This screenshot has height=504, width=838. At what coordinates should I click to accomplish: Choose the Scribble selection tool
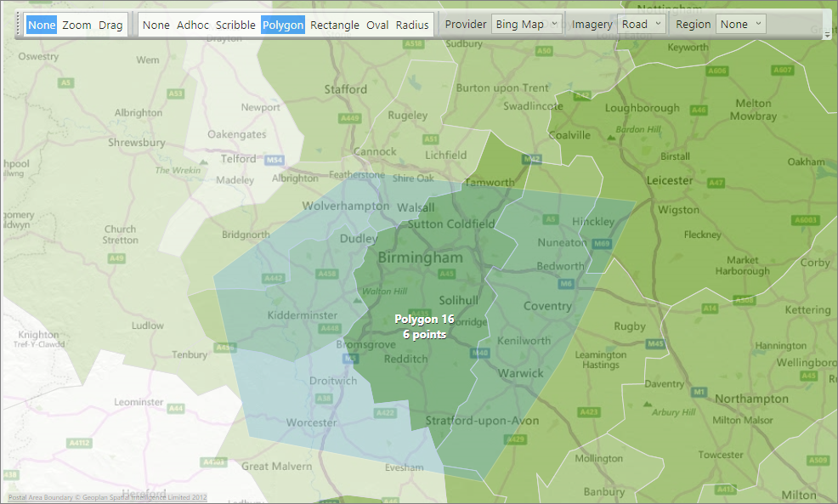point(235,25)
